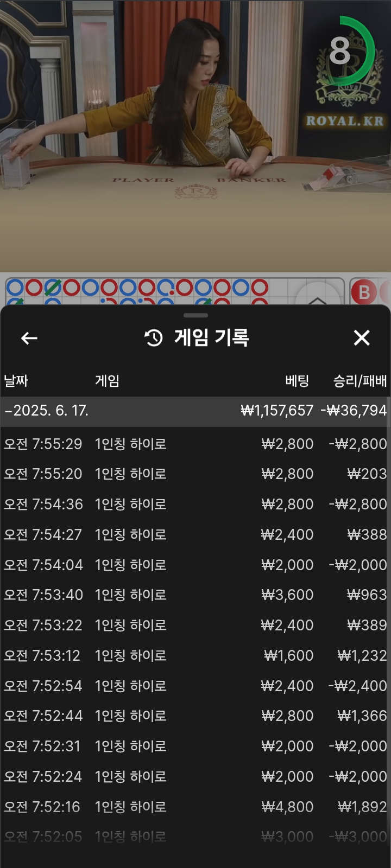
Task: Go back with the left arrow icon
Action: [29, 338]
